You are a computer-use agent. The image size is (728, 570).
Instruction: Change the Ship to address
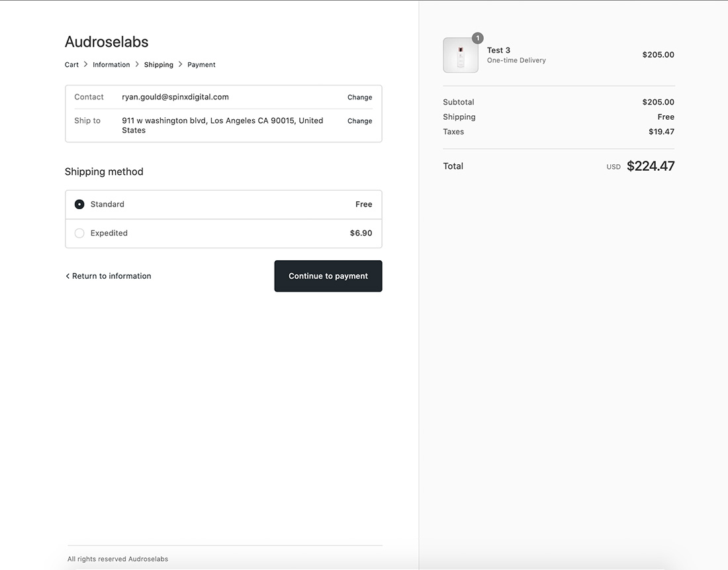[x=359, y=120]
